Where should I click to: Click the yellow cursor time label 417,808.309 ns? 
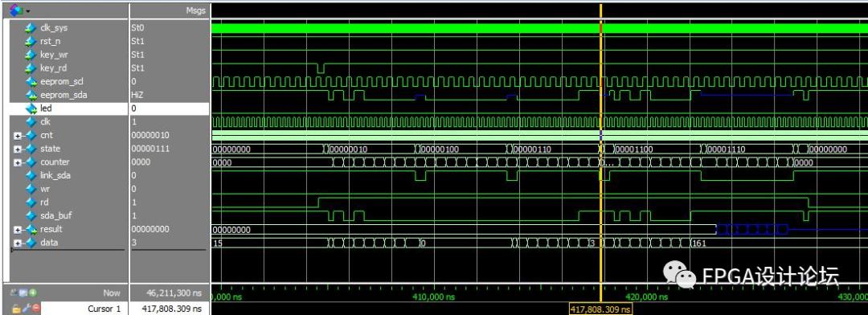(600, 309)
